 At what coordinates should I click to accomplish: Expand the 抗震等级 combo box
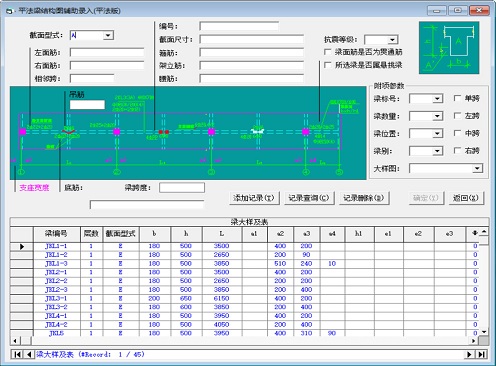tap(392, 40)
